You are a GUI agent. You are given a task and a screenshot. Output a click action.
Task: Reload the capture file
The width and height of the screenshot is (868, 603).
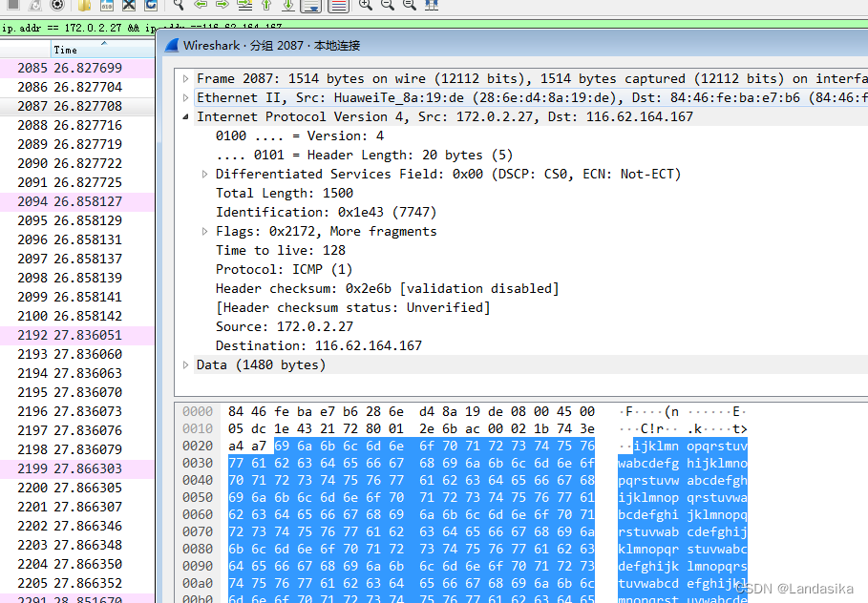[151, 5]
